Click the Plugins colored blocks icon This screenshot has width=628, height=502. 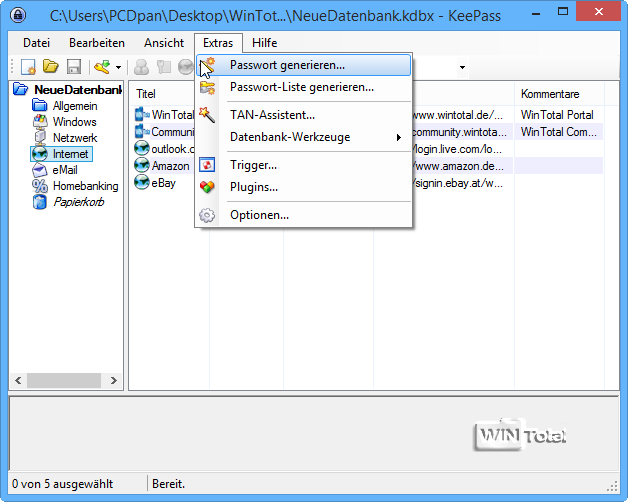(207, 187)
